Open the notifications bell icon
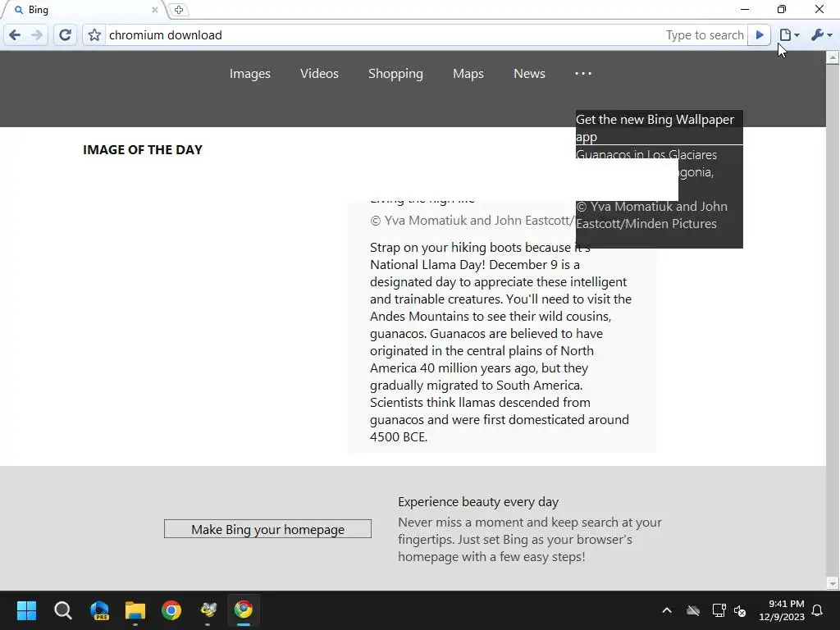This screenshot has width=840, height=630. pos(818,610)
